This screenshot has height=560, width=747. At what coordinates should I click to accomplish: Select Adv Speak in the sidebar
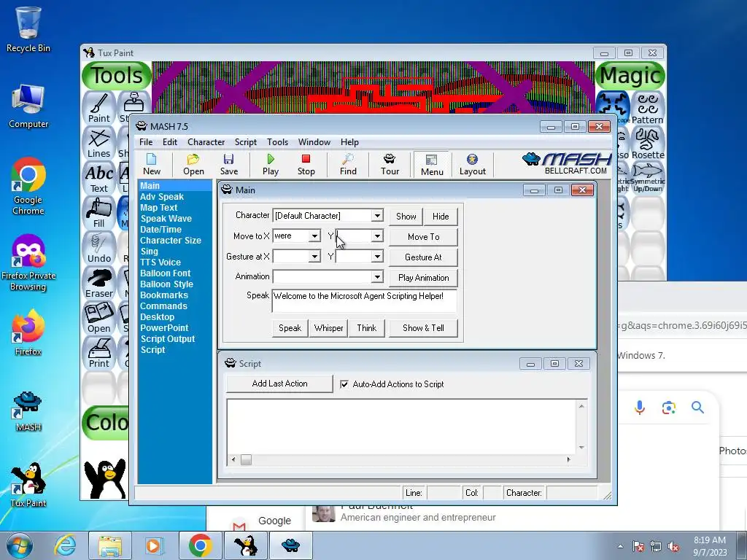[161, 197]
